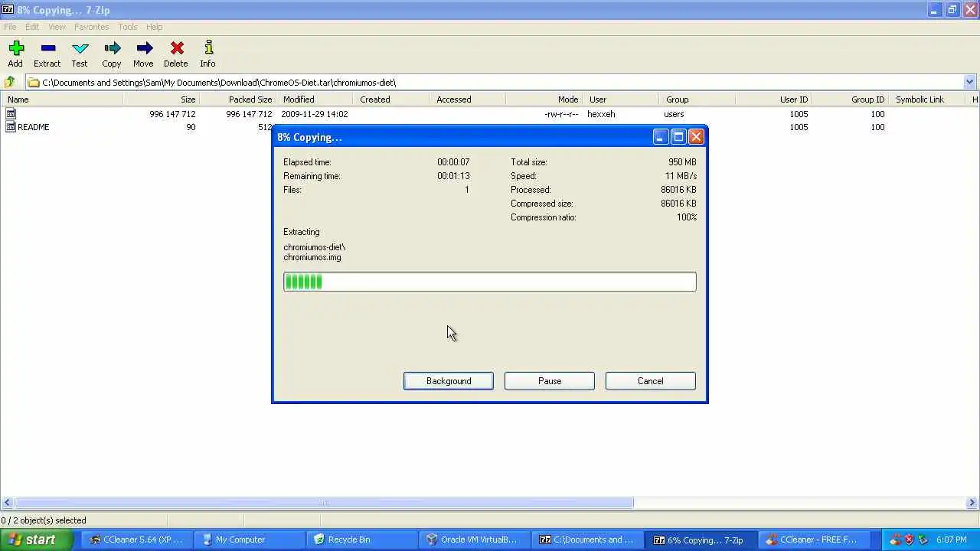Open the File menu
Image resolution: width=980 pixels, height=551 pixels.
[10, 27]
